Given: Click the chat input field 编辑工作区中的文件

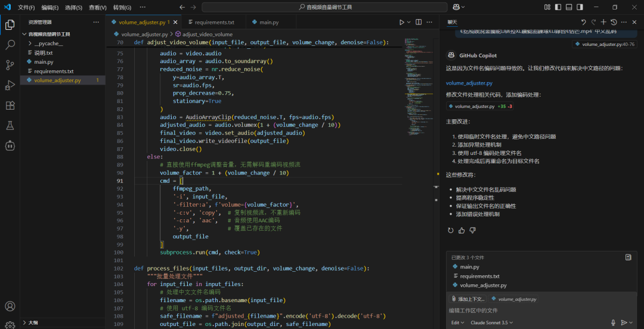Looking at the screenshot, I should pyautogui.click(x=541, y=310).
